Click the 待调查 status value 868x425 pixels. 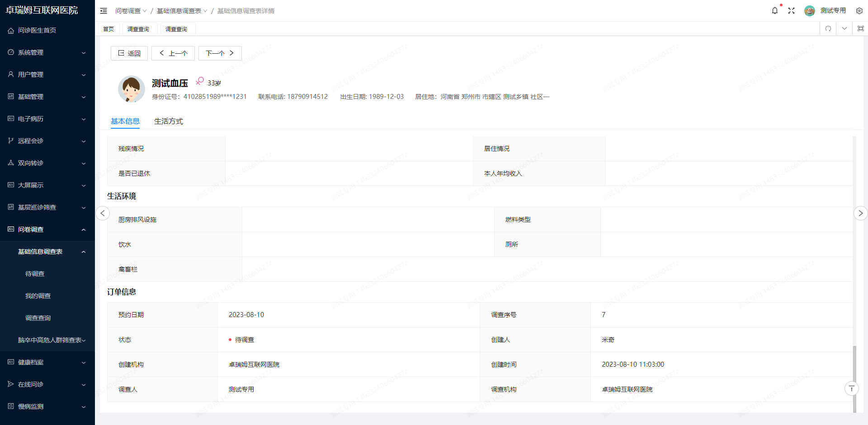click(244, 340)
